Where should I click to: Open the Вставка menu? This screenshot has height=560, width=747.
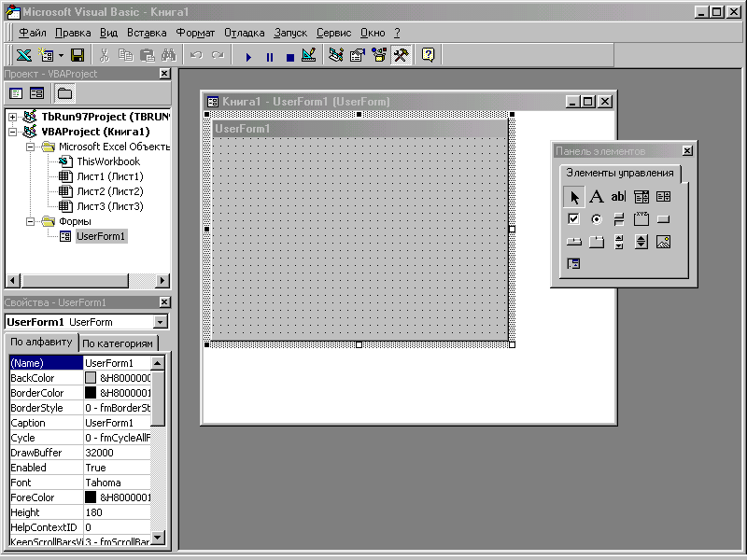pyautogui.click(x=147, y=33)
